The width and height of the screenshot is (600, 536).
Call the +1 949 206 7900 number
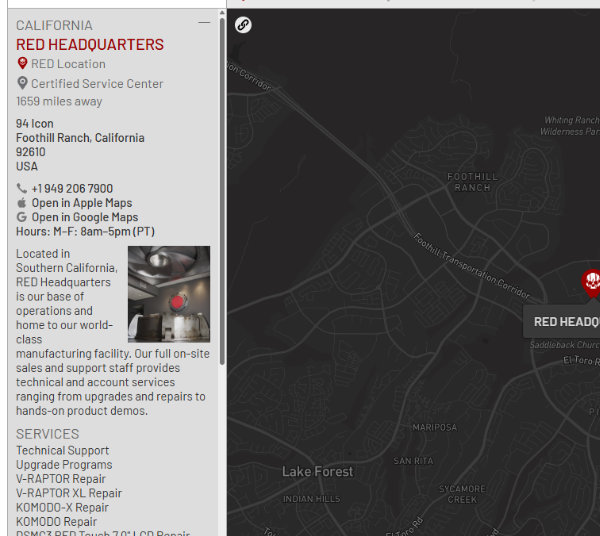coord(72,189)
